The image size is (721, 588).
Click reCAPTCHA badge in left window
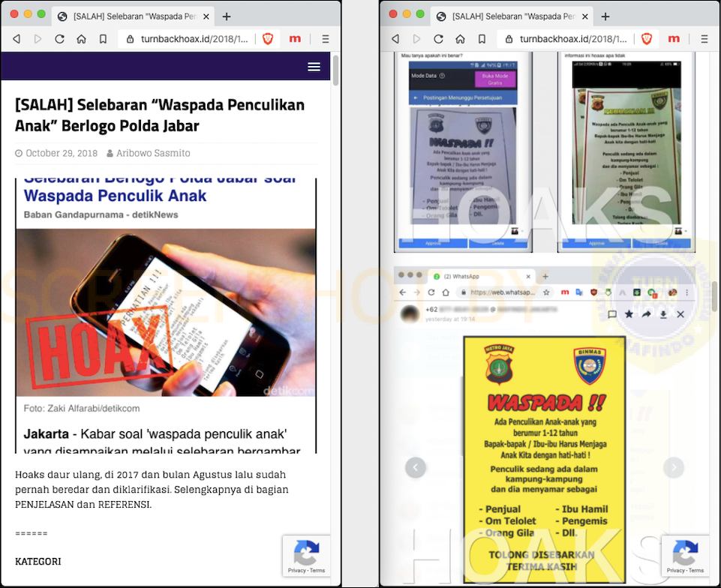[x=306, y=555]
